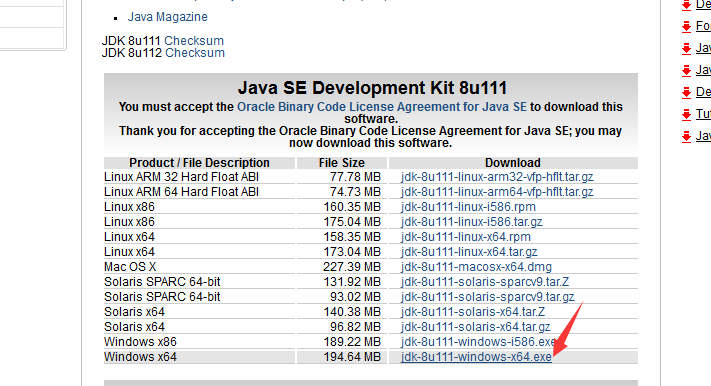Click the 227.39 MB file size
711x386 pixels.
coord(352,267)
